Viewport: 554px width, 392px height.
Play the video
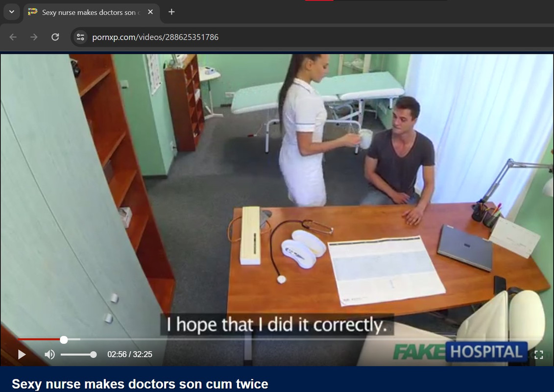point(22,354)
